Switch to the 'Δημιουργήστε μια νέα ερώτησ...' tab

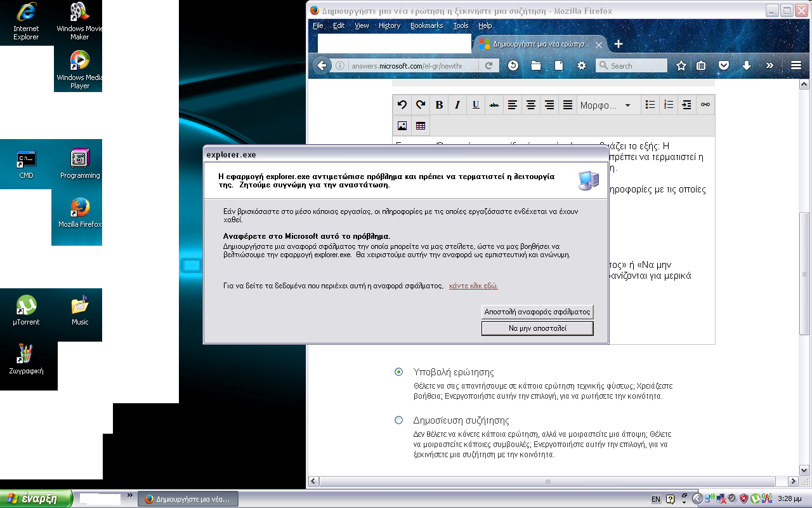[x=540, y=44]
